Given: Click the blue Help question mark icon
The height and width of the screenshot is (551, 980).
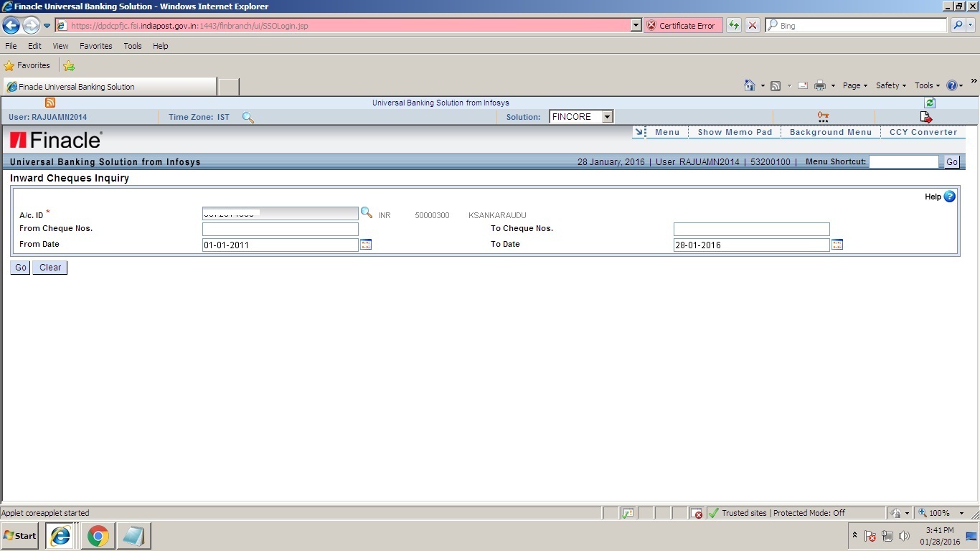Looking at the screenshot, I should (x=948, y=196).
